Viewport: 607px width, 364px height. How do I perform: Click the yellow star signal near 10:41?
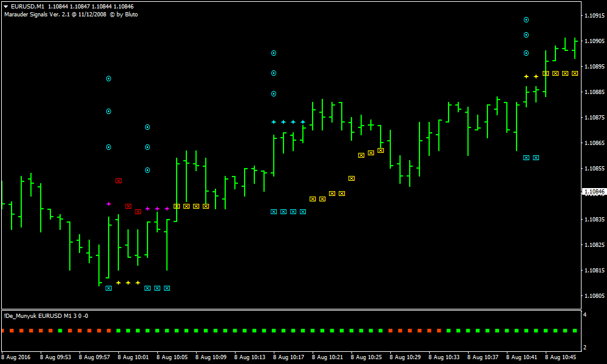[525, 77]
